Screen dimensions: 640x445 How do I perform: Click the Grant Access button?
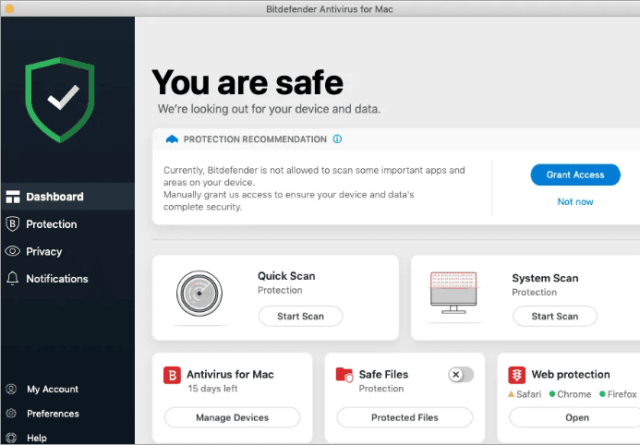pyautogui.click(x=575, y=175)
